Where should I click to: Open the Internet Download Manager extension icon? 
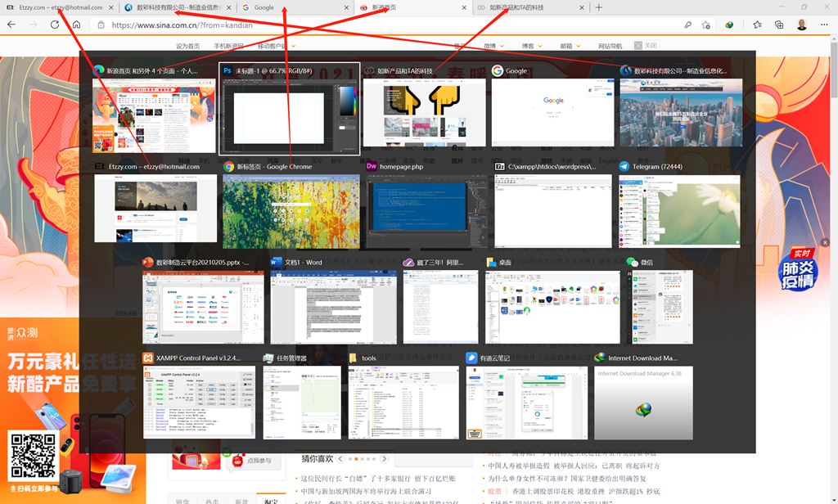729,25
